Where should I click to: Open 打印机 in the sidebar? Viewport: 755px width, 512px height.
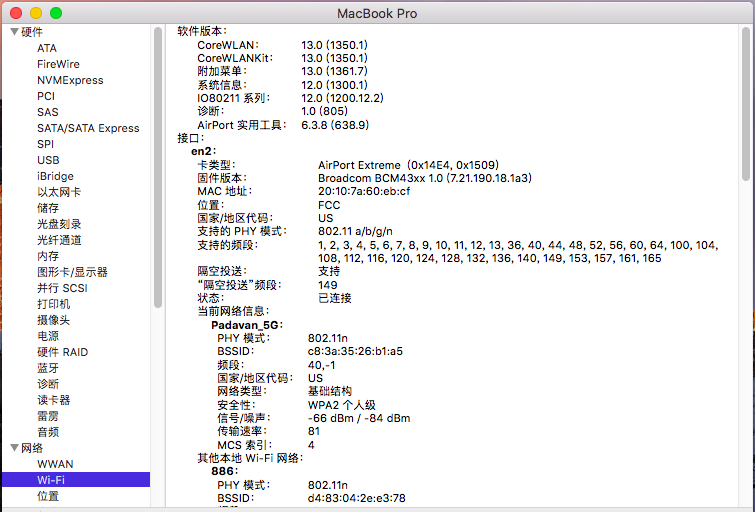[53, 304]
